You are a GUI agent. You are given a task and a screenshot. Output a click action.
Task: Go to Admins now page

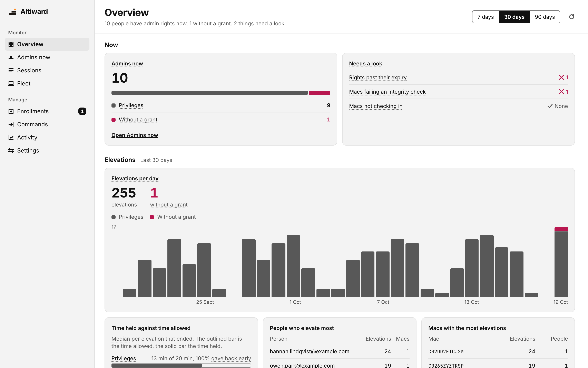[x=47, y=57]
